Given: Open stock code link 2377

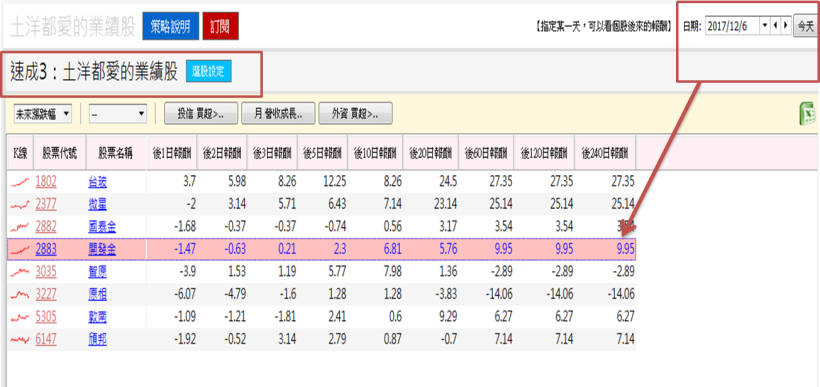Looking at the screenshot, I should tap(46, 204).
